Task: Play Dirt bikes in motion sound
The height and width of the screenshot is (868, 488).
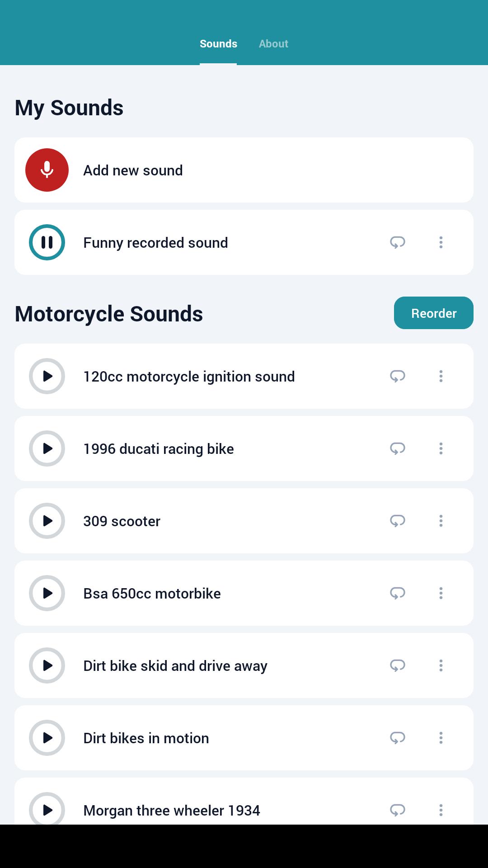Action: (47, 738)
